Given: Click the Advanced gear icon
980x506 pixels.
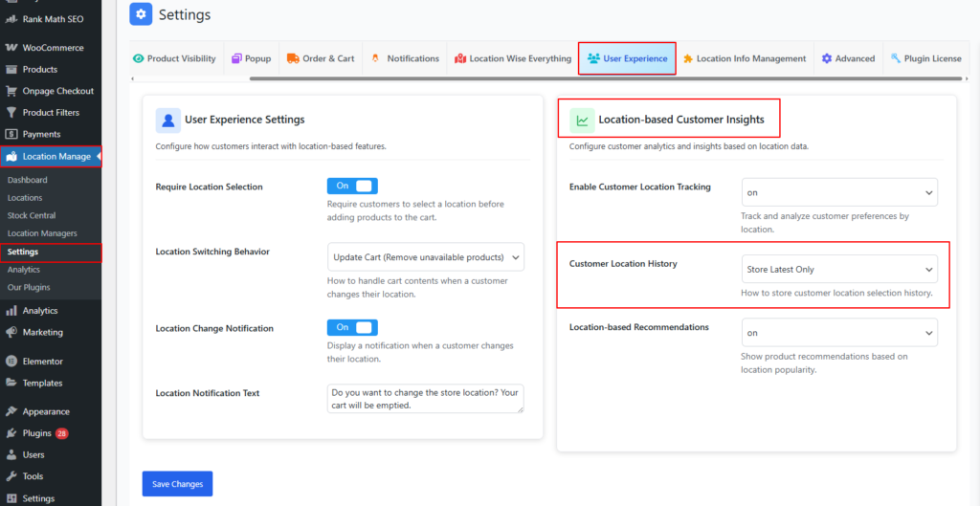Looking at the screenshot, I should 827,58.
